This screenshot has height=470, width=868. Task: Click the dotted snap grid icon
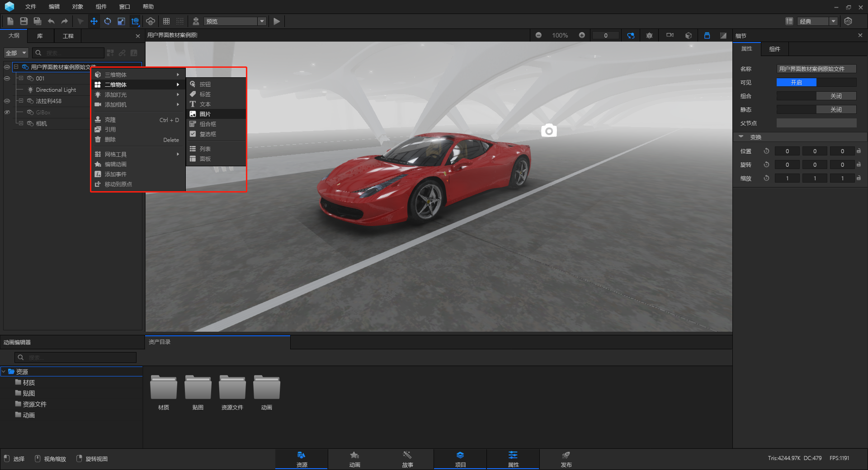click(180, 21)
